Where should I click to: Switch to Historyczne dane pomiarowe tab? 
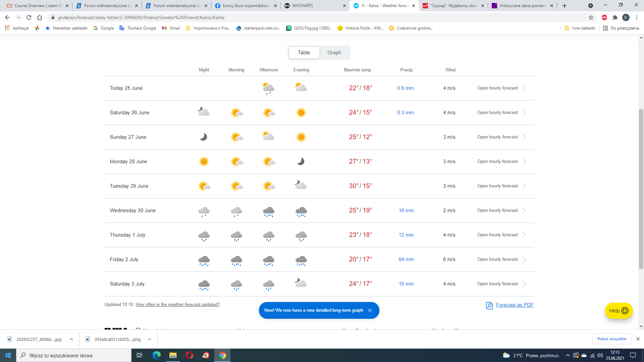(x=522, y=6)
